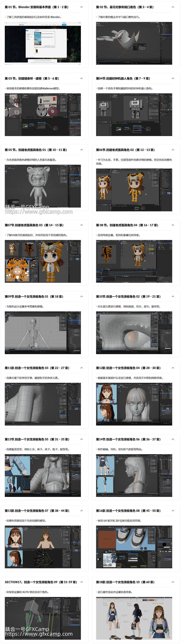Collapse section 18 女性滑板角色 10 chevron
181x644 pixels.
pos(173,582)
